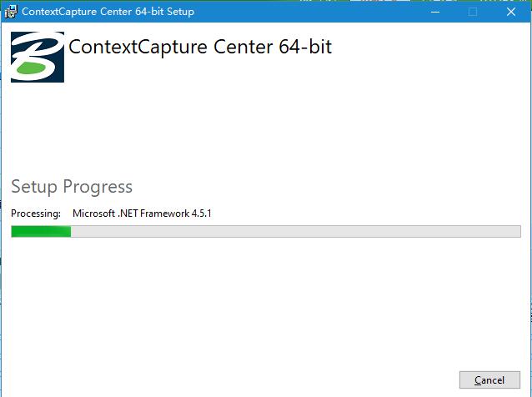
Task: Click the blank area above the Setup Progress heading
Action: [264, 129]
